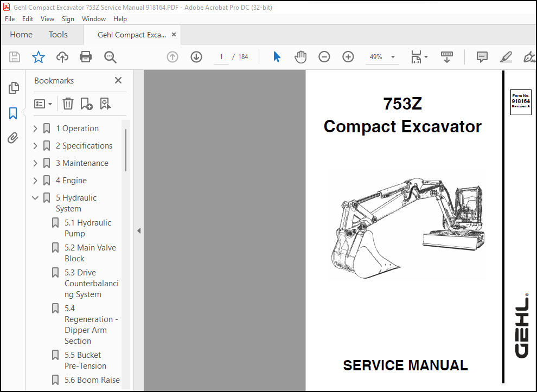Collapse the "5 Hydraulic System" bookmark

[x=35, y=197]
